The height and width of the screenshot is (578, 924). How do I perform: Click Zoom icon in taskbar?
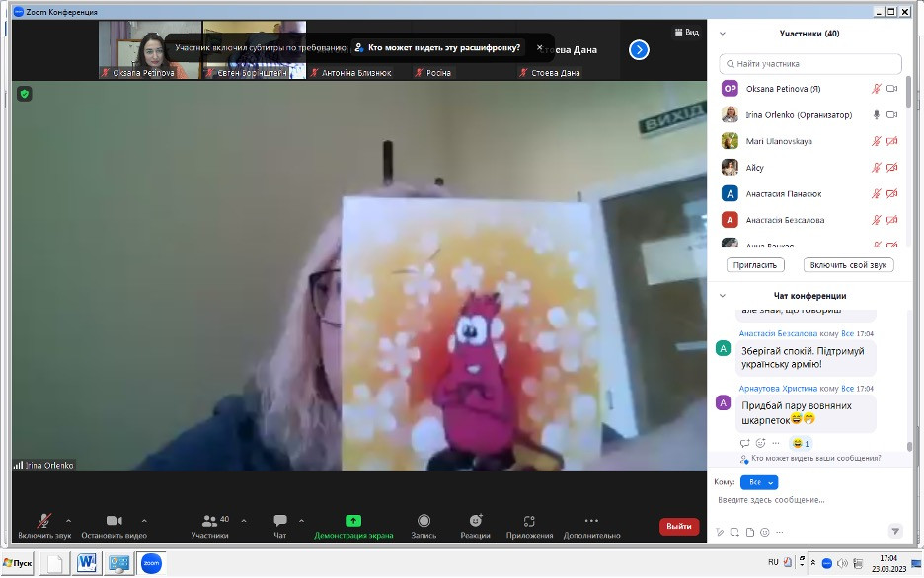click(x=151, y=563)
